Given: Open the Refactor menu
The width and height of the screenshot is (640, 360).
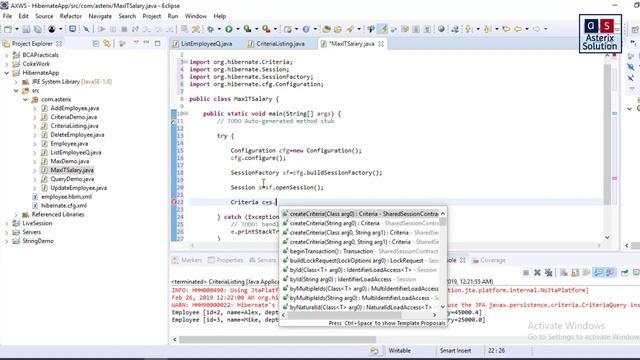Looking at the screenshot, I should pos(71,16).
